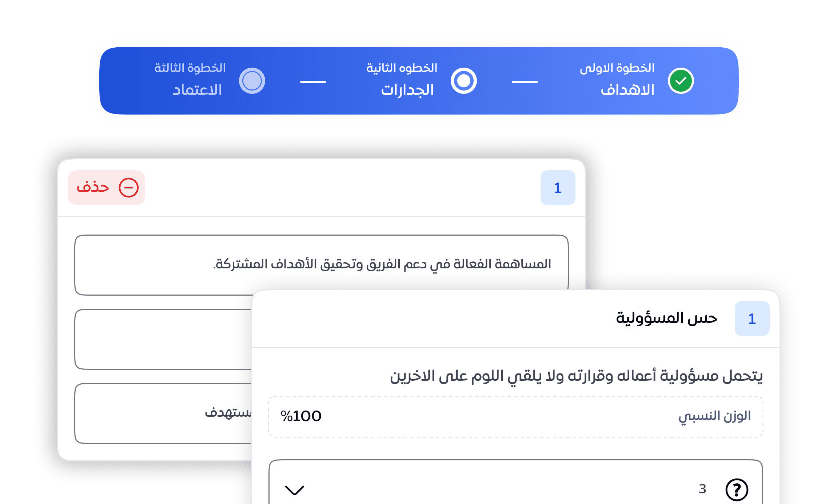Select the الجدارات step label
Screen dimensions: 837x504
point(407,90)
